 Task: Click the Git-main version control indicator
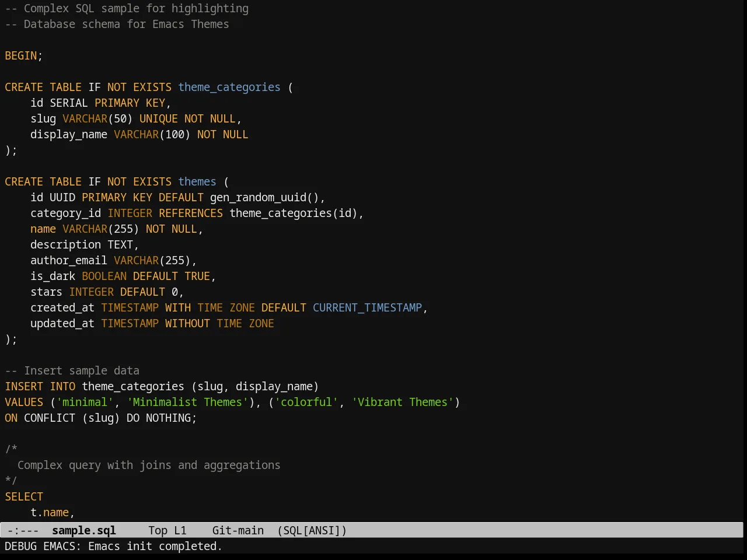pyautogui.click(x=238, y=530)
